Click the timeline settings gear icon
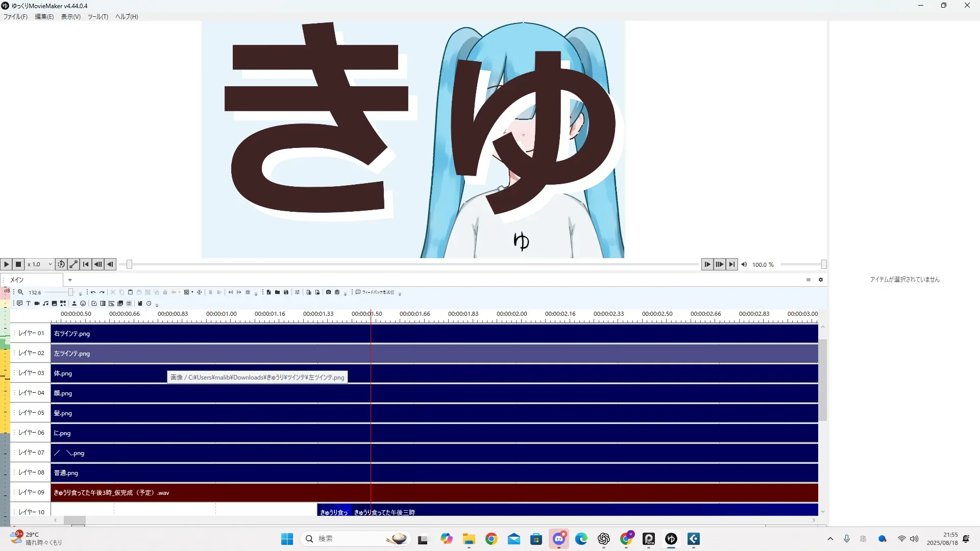The height and width of the screenshot is (551, 980). click(x=821, y=280)
